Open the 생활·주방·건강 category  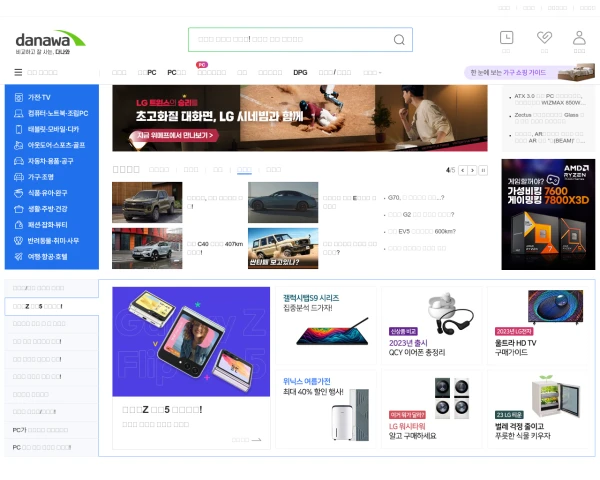(x=52, y=209)
